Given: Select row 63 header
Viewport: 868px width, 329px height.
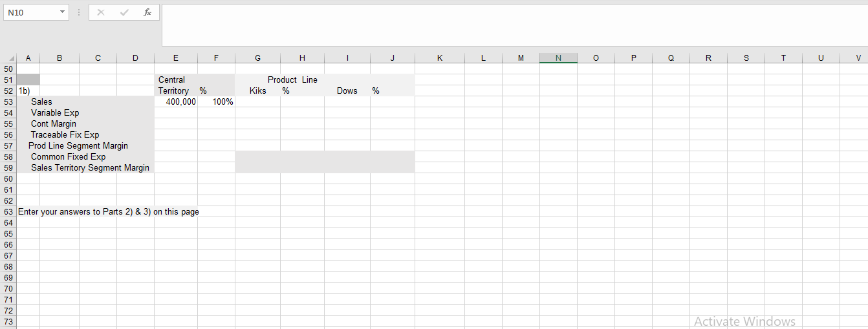Looking at the screenshot, I should [x=8, y=212].
